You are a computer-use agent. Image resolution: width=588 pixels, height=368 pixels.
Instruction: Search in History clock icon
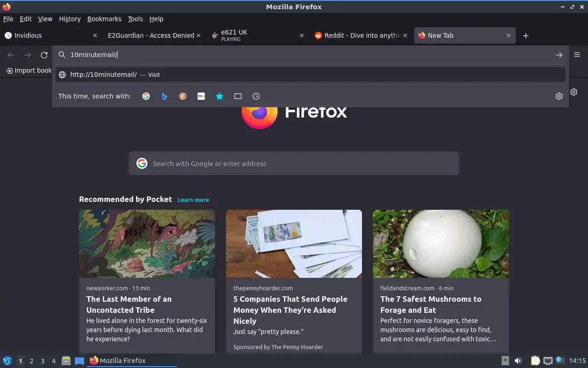pyautogui.click(x=256, y=96)
